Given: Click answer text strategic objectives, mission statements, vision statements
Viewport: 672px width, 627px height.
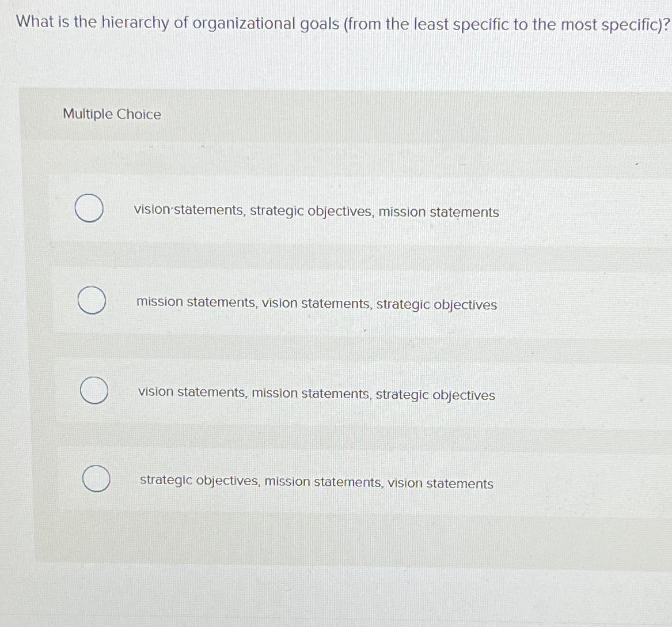Looking at the screenshot, I should click(x=316, y=482).
